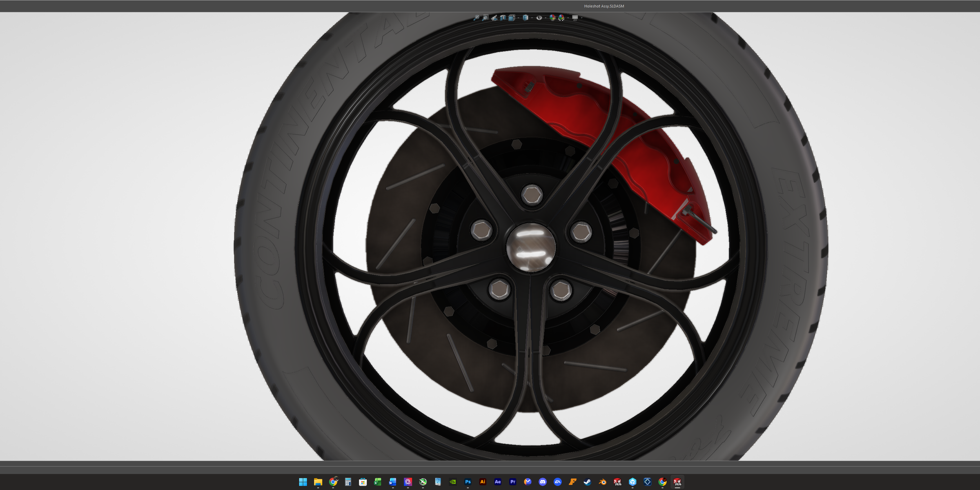Open Chrome icon beside File Explorer
Image resolution: width=980 pixels, height=490 pixels.
click(x=333, y=482)
